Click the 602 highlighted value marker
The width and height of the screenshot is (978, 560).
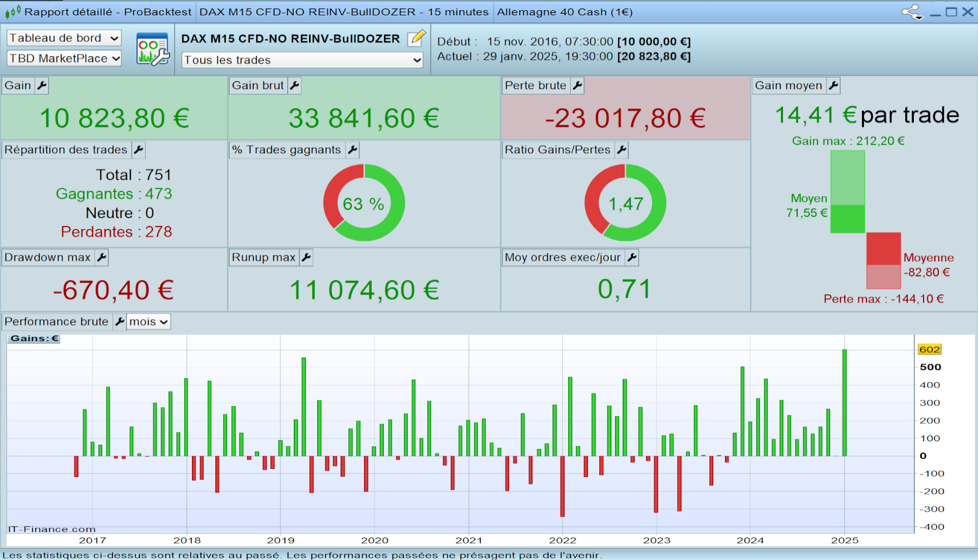[929, 349]
